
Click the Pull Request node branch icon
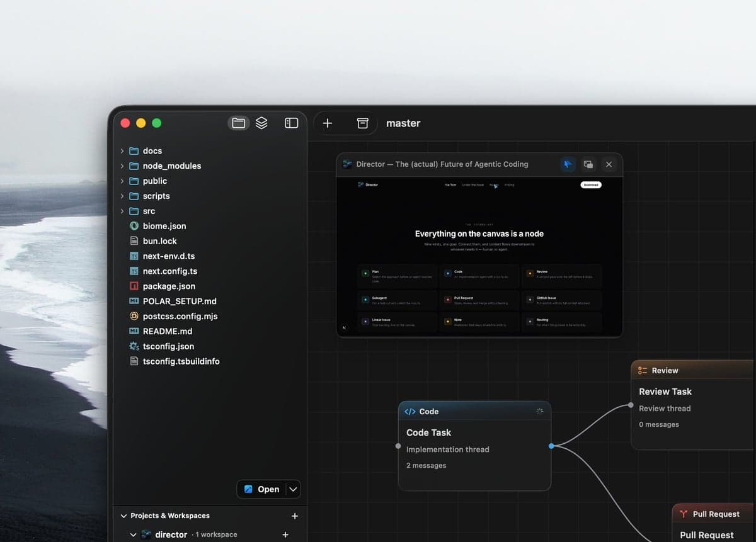(x=684, y=514)
